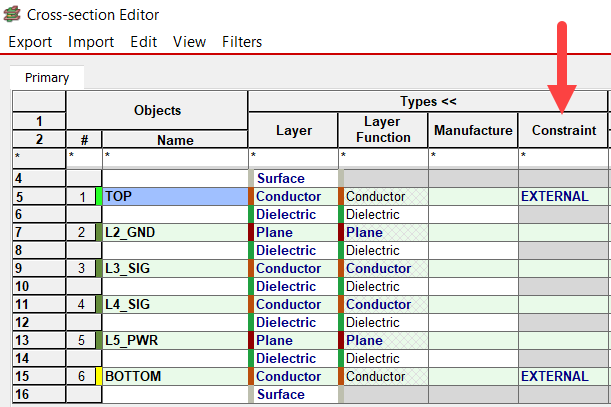Image resolution: width=611 pixels, height=407 pixels.
Task: Open the Export menu
Action: [x=30, y=42]
